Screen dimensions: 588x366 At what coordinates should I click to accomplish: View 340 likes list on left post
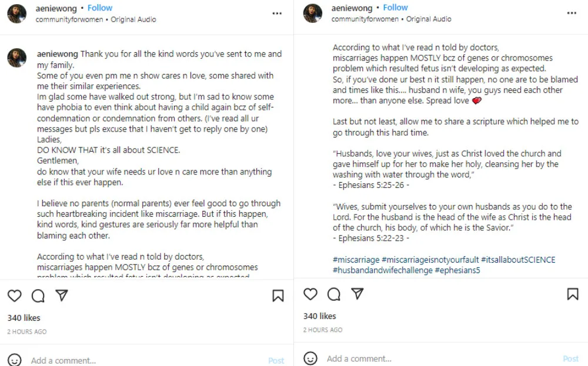pos(24,318)
